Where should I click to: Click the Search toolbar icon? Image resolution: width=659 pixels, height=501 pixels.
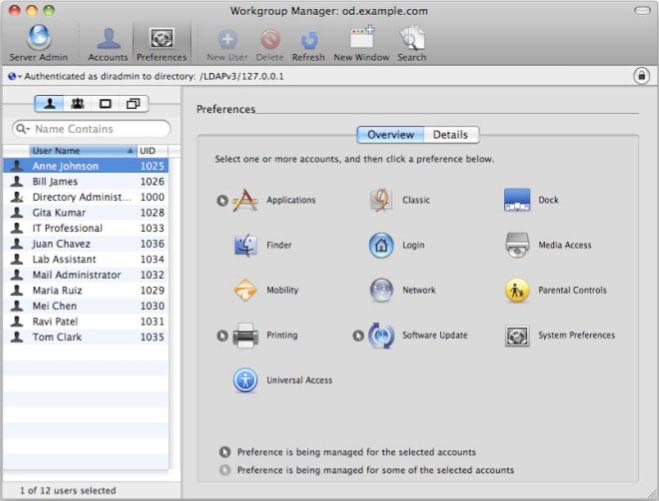412,44
